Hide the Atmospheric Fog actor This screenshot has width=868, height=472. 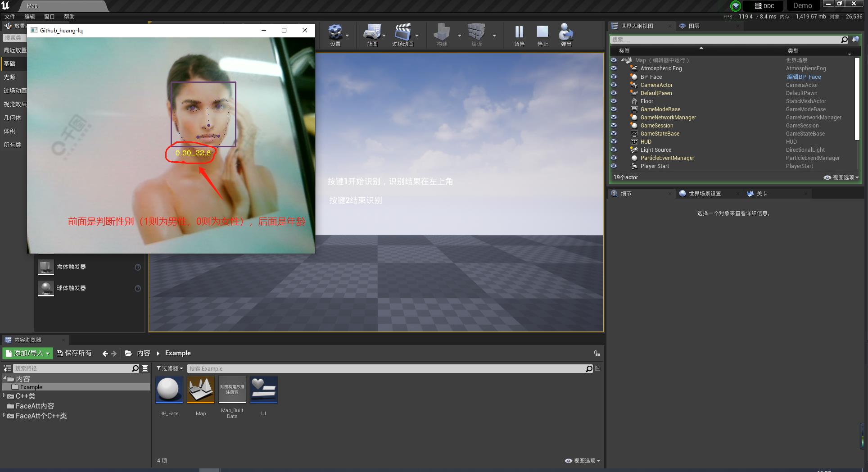coord(614,68)
